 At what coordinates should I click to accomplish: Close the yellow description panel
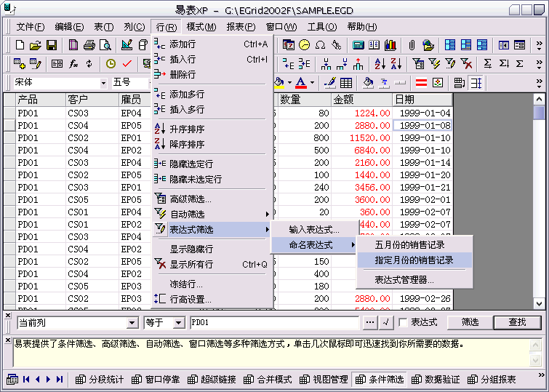tap(8, 340)
